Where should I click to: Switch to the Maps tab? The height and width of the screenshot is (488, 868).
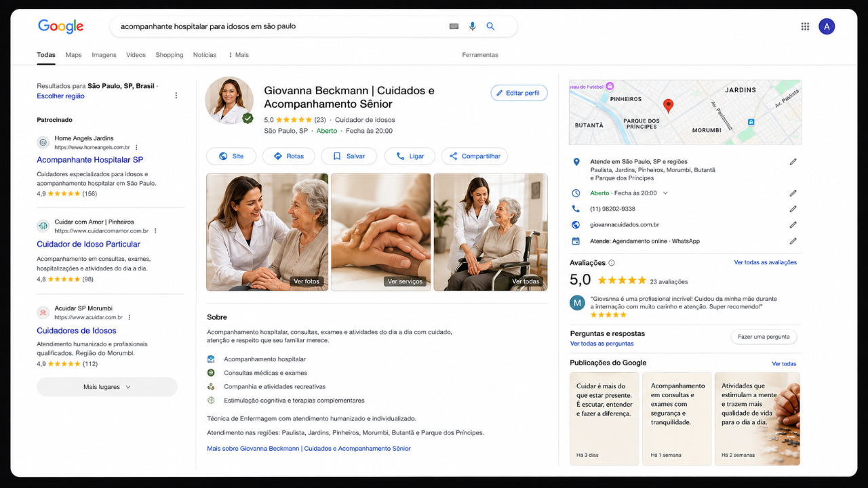tap(73, 55)
